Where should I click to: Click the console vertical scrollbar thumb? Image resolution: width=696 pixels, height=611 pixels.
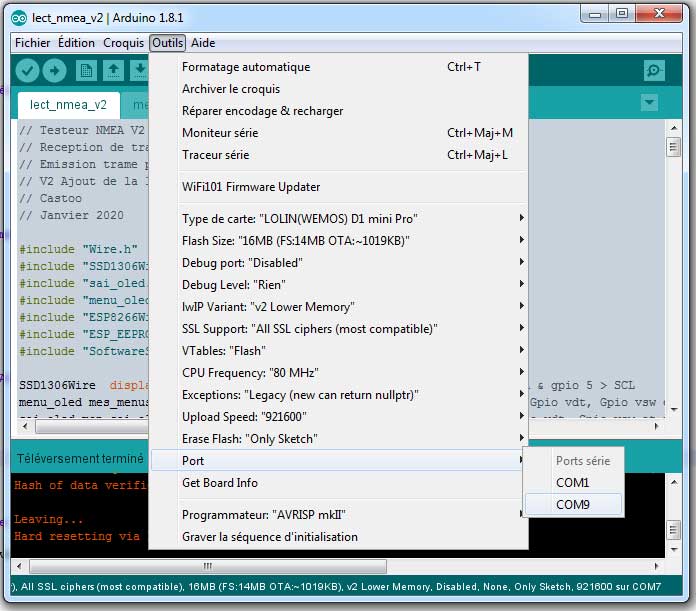coord(674,529)
